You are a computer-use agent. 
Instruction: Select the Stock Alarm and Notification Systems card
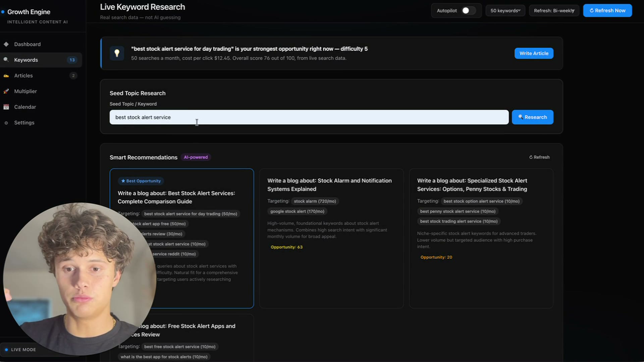331,238
